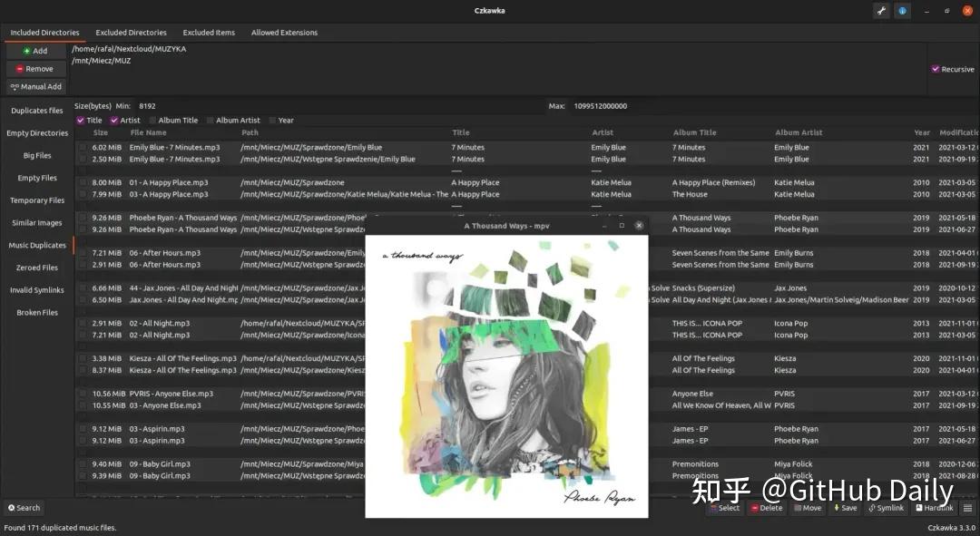The height and width of the screenshot is (536, 980).
Task: Switch to Allowed Extensions tab
Action: click(x=284, y=33)
